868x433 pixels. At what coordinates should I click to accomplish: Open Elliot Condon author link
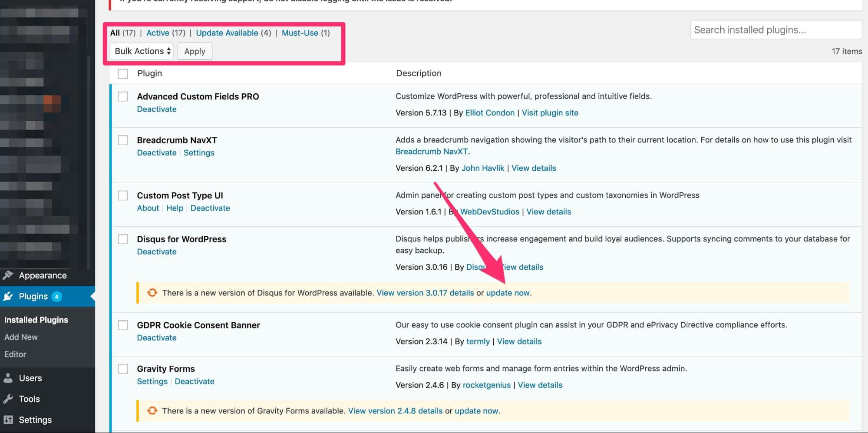click(490, 113)
